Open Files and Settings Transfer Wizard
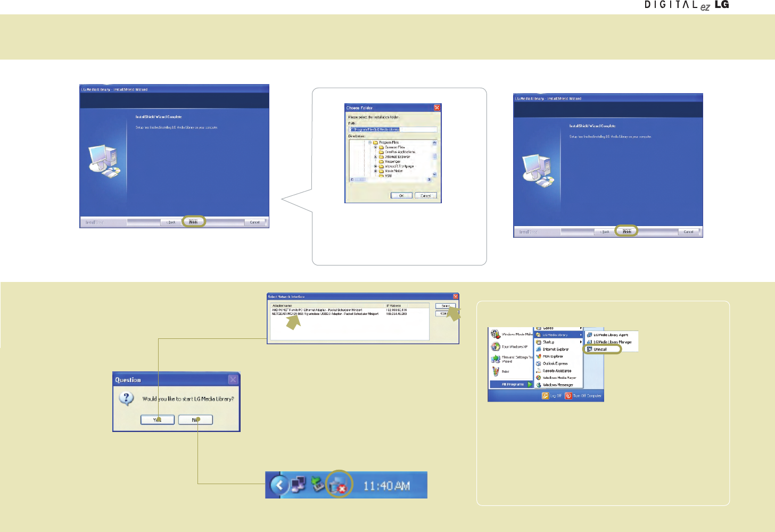Screen dimensions: 775x532 pyautogui.click(x=511, y=359)
